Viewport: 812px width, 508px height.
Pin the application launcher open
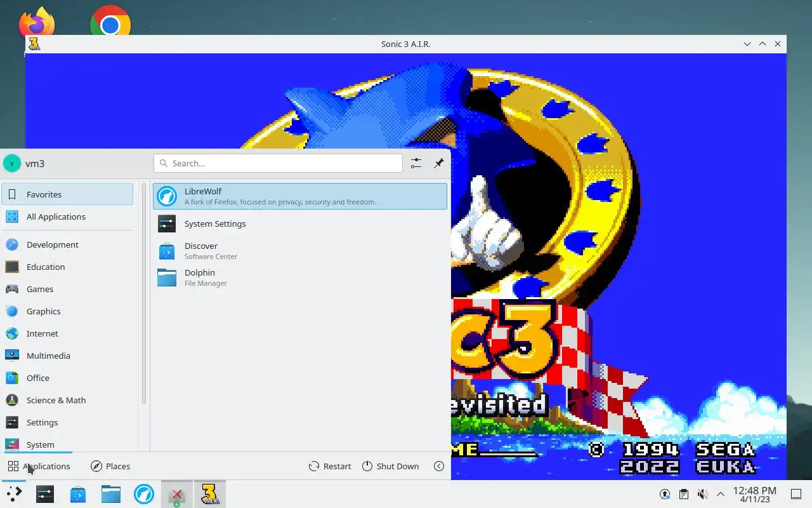438,163
